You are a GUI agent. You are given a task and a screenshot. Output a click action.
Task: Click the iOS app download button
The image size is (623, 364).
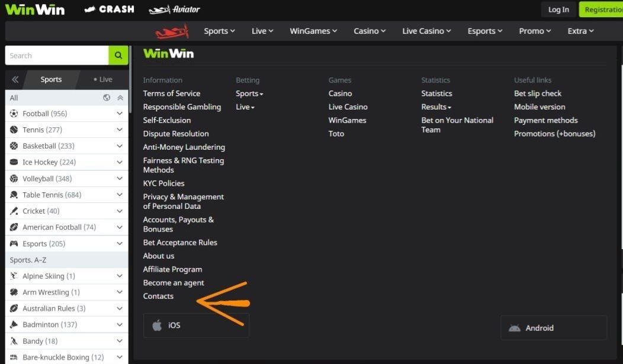[196, 326]
